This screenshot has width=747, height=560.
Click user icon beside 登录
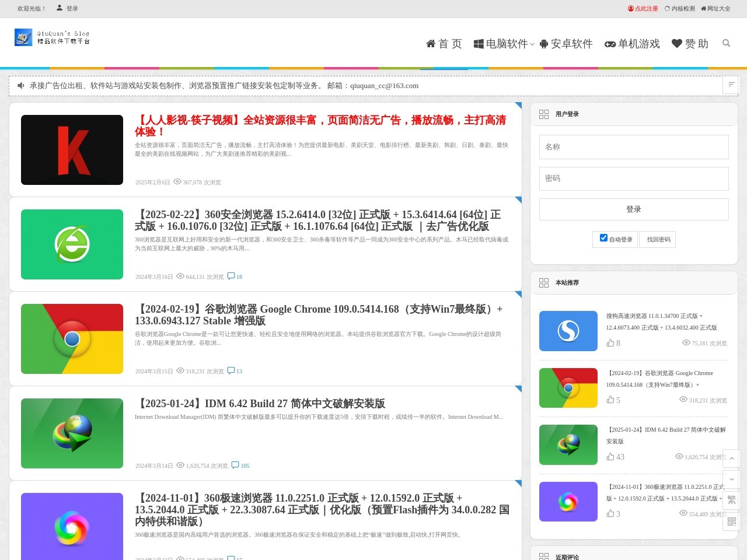(60, 8)
